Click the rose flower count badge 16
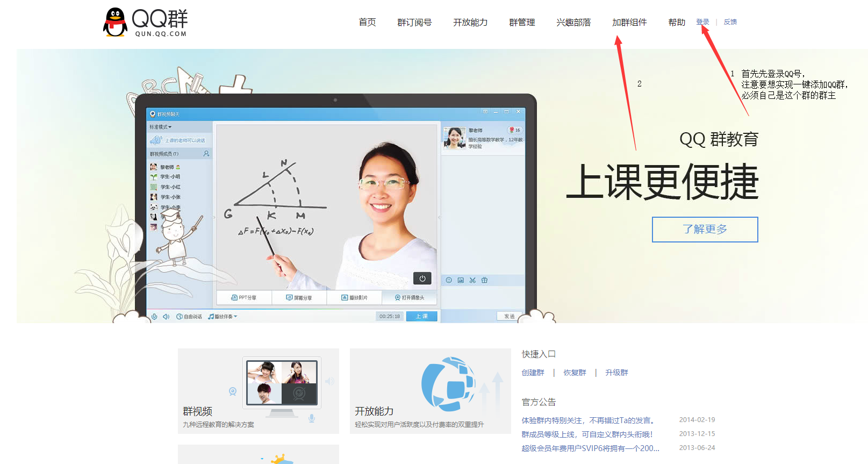Viewport: 868px width, 464px height. 514,130
